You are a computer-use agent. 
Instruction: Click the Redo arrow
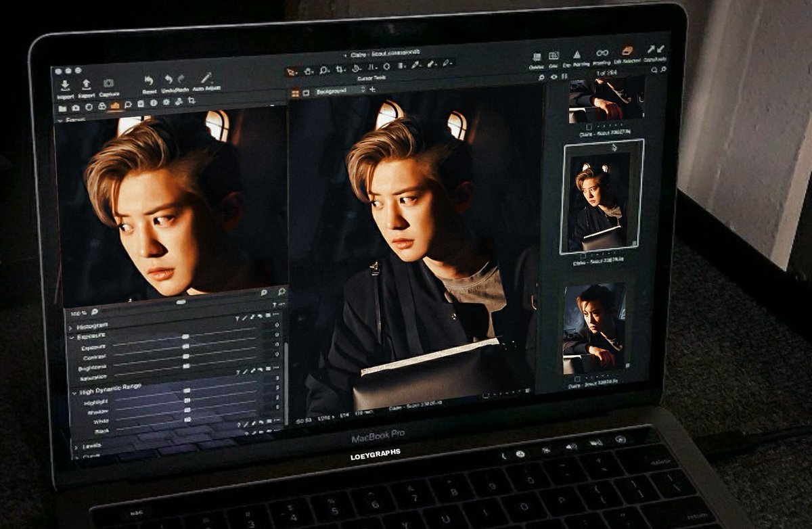(183, 78)
